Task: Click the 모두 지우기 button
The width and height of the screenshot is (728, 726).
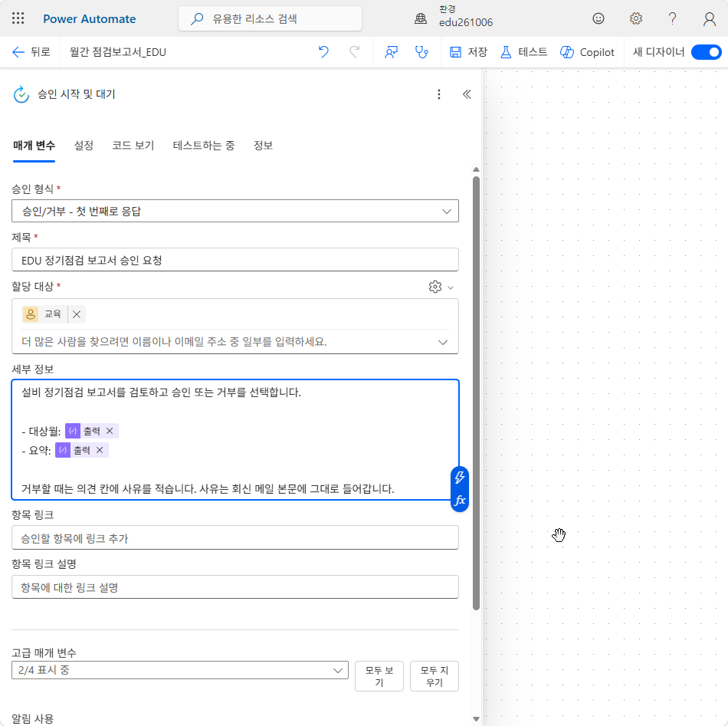Action: pyautogui.click(x=434, y=676)
